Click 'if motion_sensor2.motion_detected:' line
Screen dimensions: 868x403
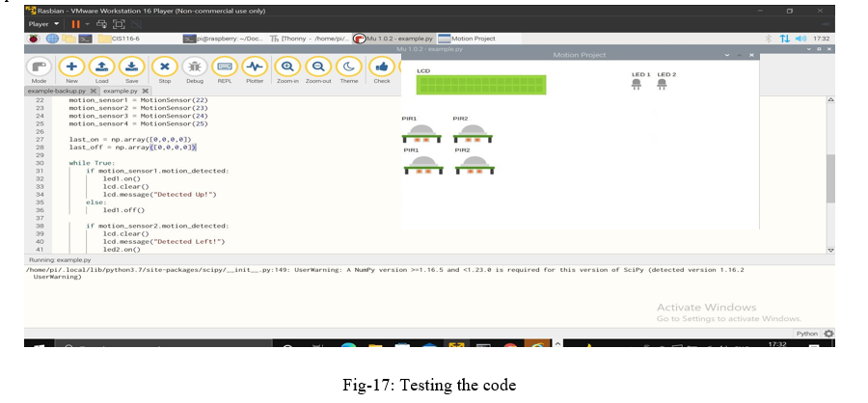point(157,226)
